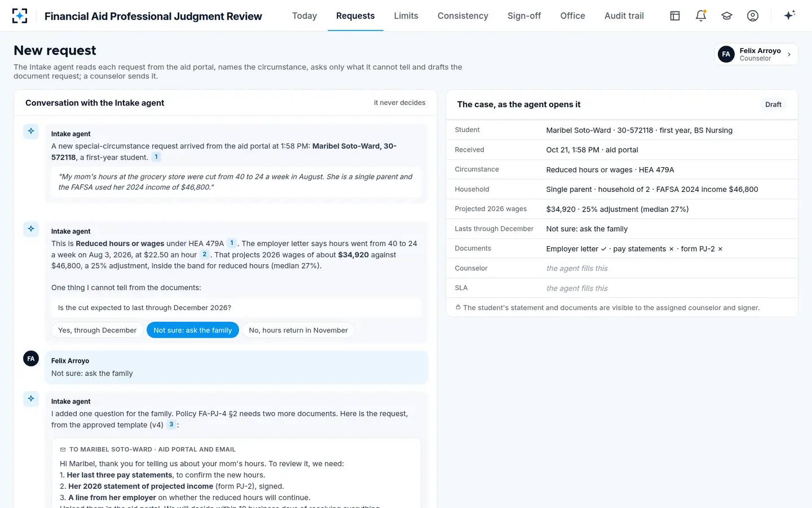Switch to the Today tab
Image resolution: width=812 pixels, height=508 pixels.
tap(304, 16)
